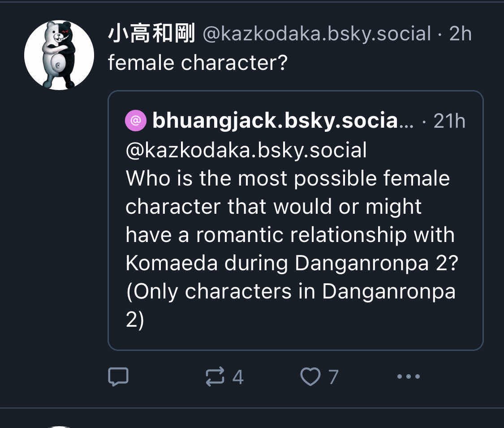Open the "female character?" post text
This screenshot has width=504, height=428.
tap(197, 63)
